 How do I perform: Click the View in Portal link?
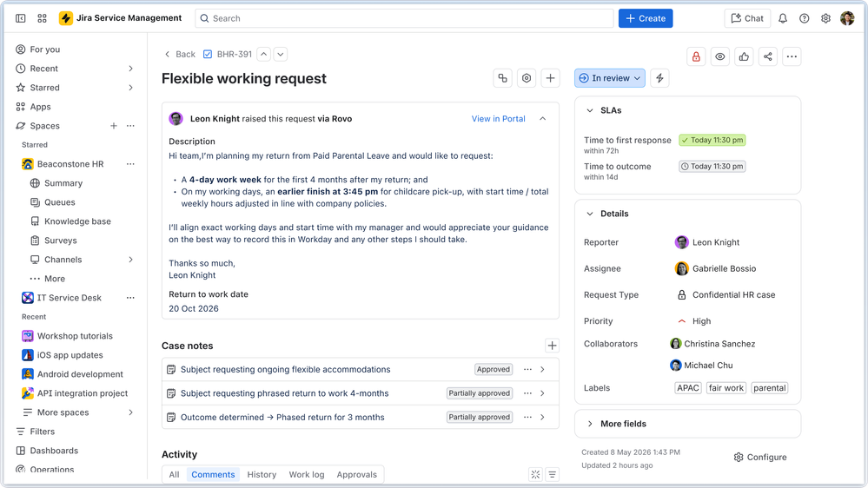pyautogui.click(x=498, y=118)
